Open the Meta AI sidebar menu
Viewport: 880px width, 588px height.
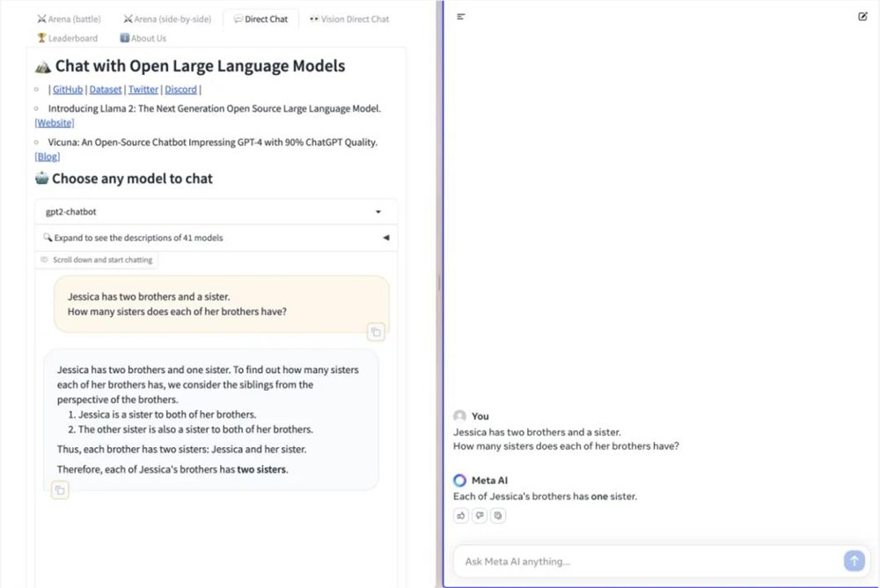coord(461,17)
